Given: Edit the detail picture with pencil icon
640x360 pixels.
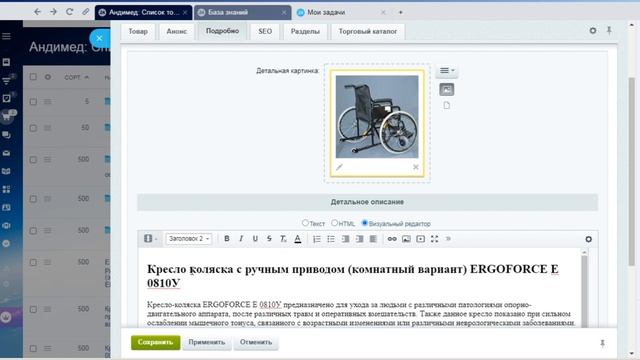Looking at the screenshot, I should click(x=339, y=167).
